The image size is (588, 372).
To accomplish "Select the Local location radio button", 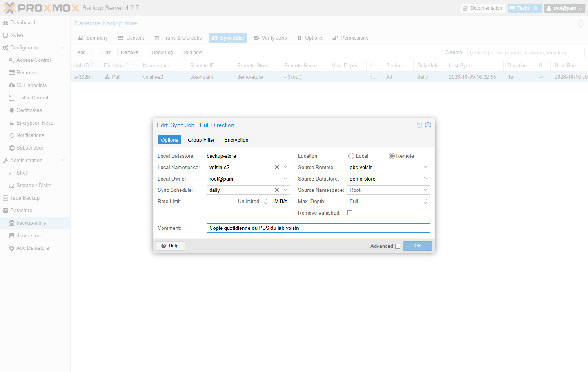I will tap(352, 156).
